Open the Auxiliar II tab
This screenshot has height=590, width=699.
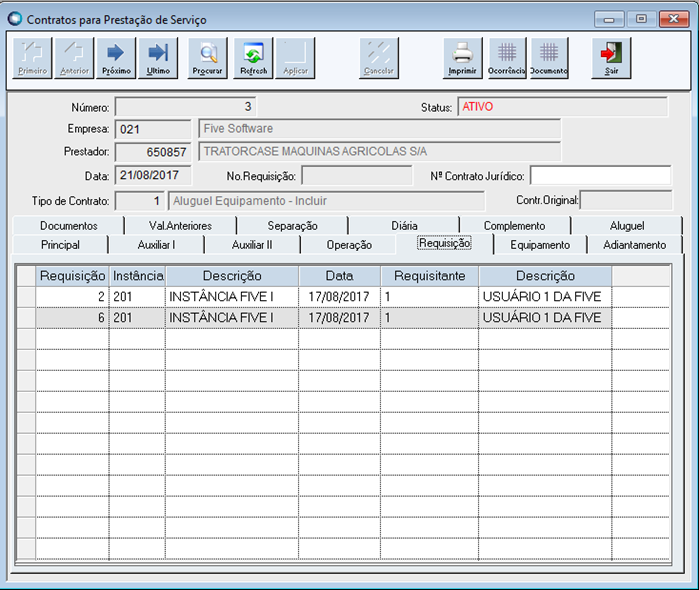(252, 245)
